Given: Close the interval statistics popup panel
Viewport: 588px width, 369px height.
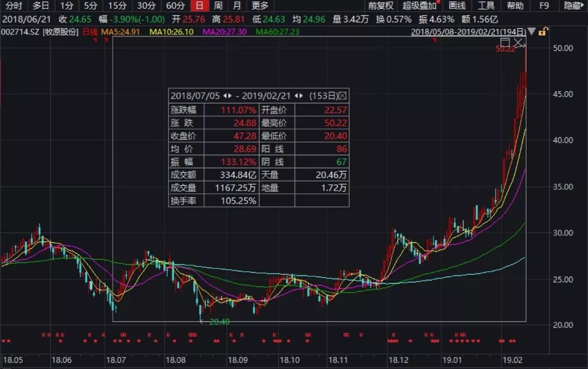Looking at the screenshot, I should point(344,96).
